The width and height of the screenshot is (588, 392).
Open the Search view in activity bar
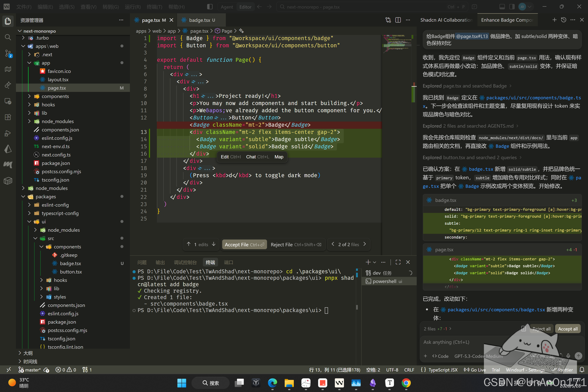[x=8, y=37]
